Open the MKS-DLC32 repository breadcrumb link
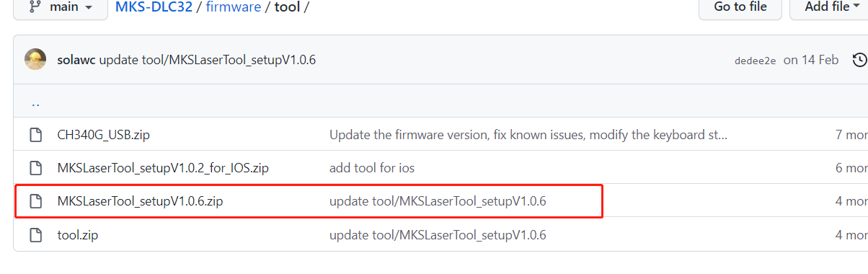Viewport: 868px width, 274px height. [154, 6]
